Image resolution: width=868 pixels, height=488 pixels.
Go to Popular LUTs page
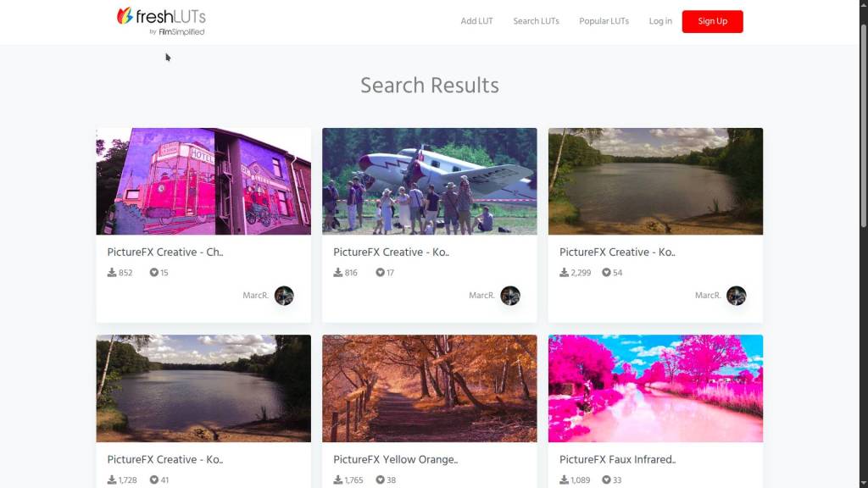click(604, 21)
